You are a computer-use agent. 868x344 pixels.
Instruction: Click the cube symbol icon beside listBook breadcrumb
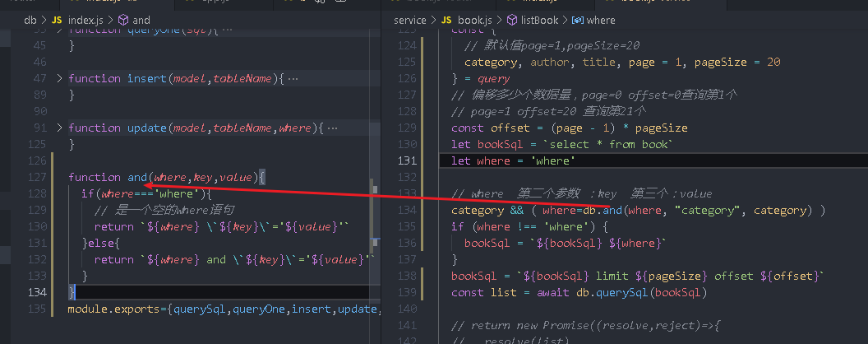pyautogui.click(x=512, y=20)
